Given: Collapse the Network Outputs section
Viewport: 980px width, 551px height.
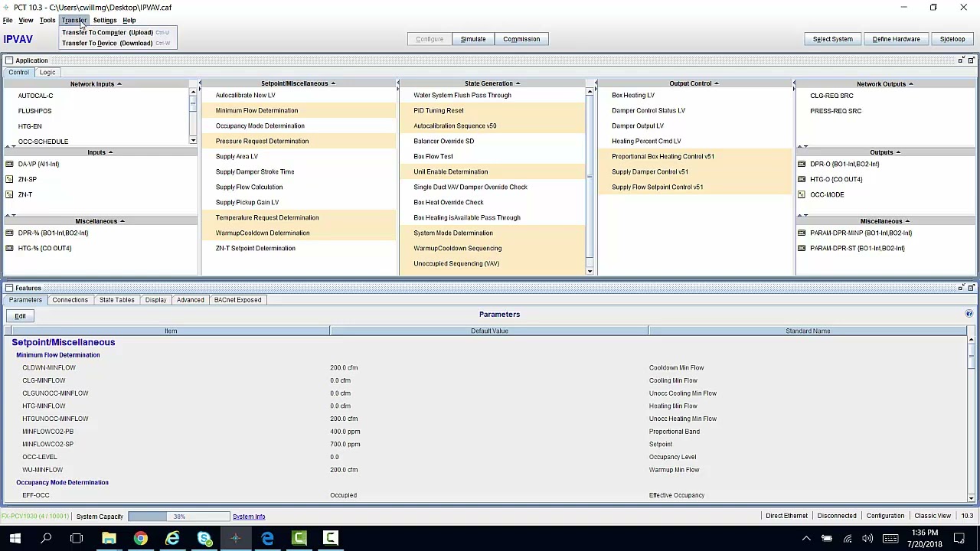Looking at the screenshot, I should click(x=910, y=83).
